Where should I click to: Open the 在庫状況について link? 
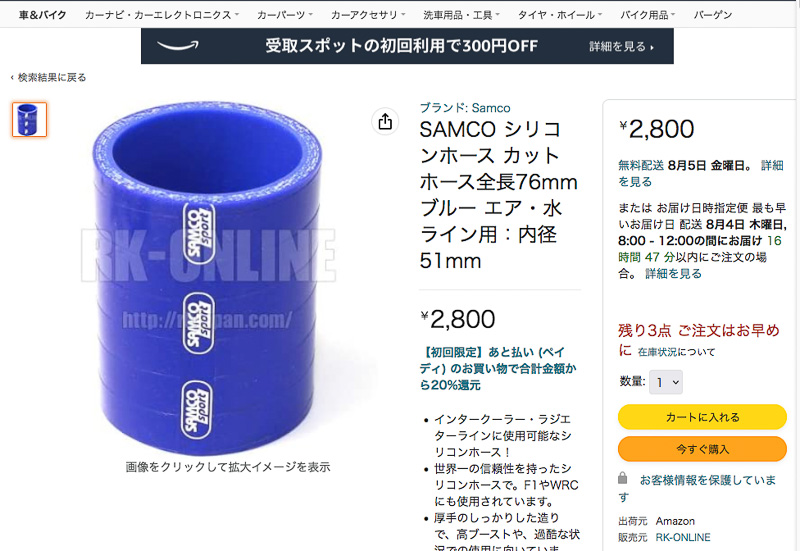point(676,352)
